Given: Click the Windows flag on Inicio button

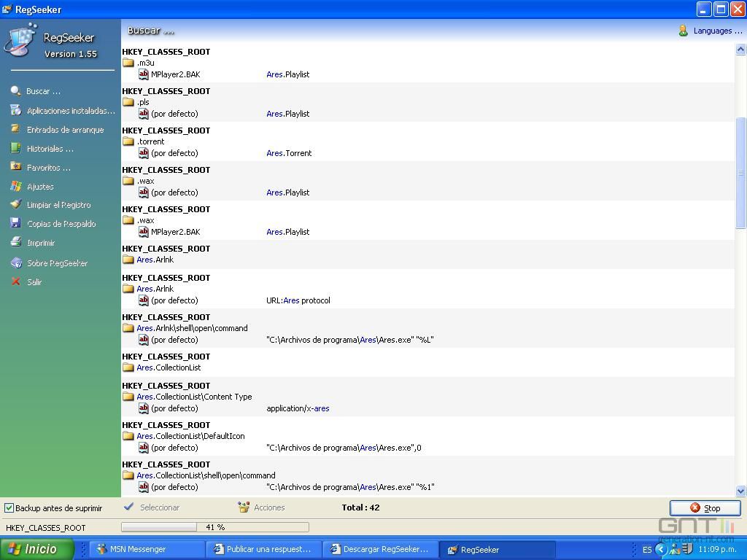Looking at the screenshot, I should pos(15,549).
